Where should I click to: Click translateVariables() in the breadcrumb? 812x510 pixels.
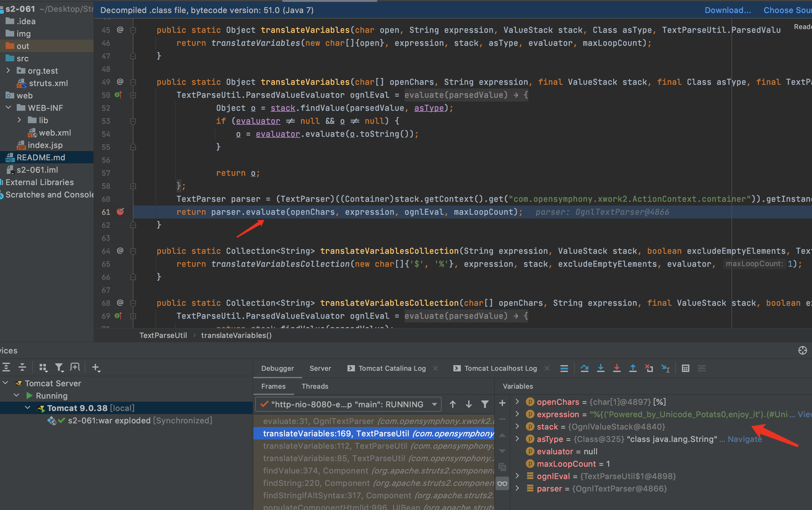[236, 335]
